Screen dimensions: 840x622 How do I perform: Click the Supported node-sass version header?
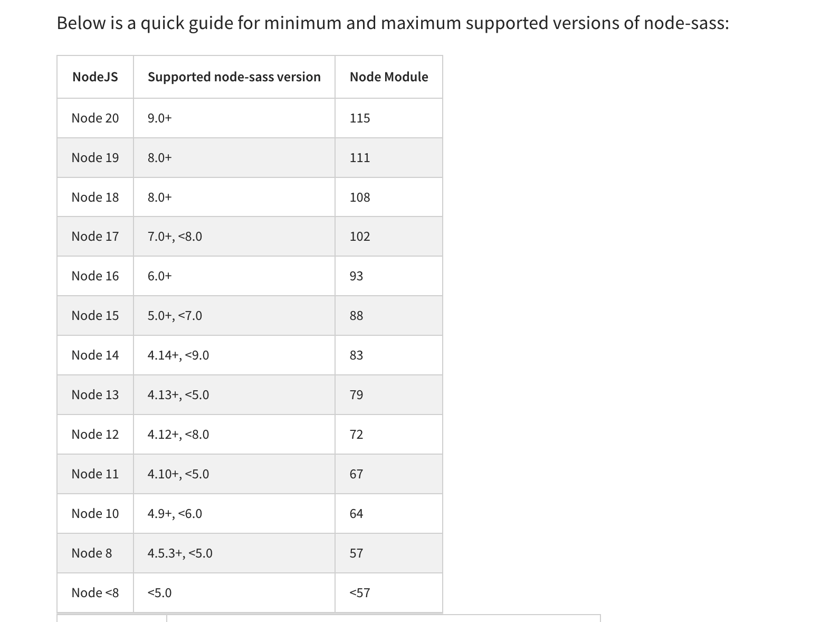click(x=234, y=77)
